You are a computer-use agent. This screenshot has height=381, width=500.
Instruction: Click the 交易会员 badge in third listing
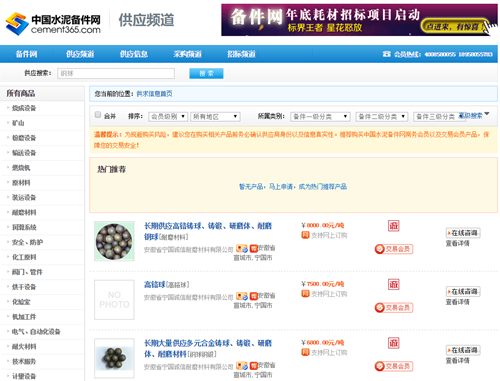tap(394, 366)
